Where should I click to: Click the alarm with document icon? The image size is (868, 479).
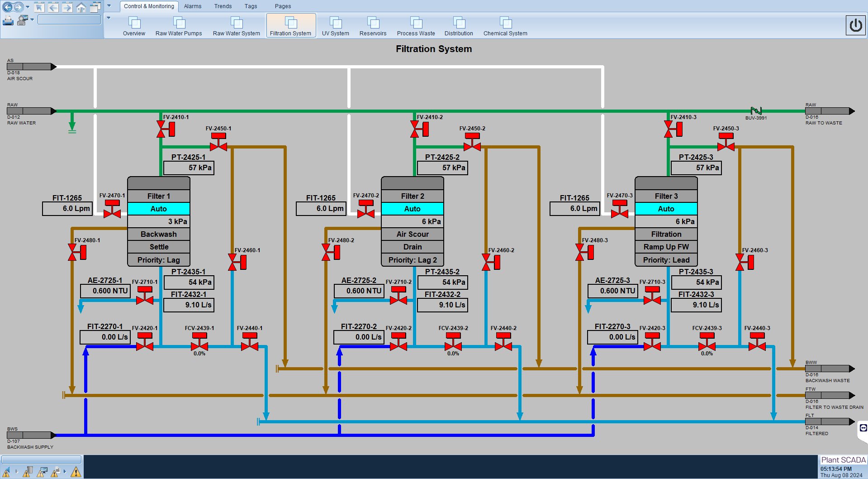coord(56,472)
